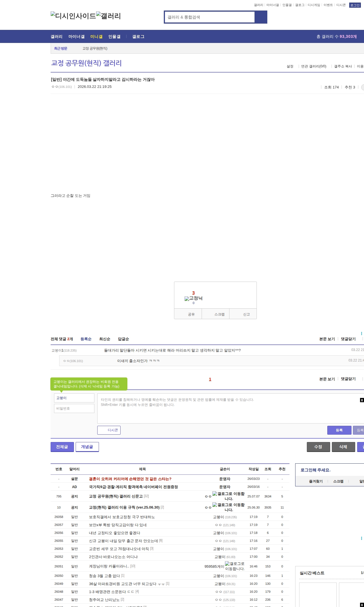
Task: Open post 계장님이랑 카풀이라니..
Action: click(x=109, y=566)
